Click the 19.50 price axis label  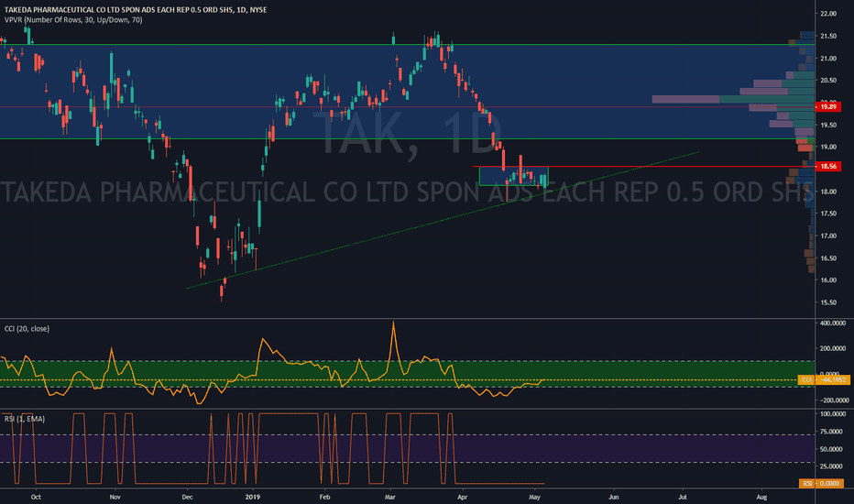point(828,125)
